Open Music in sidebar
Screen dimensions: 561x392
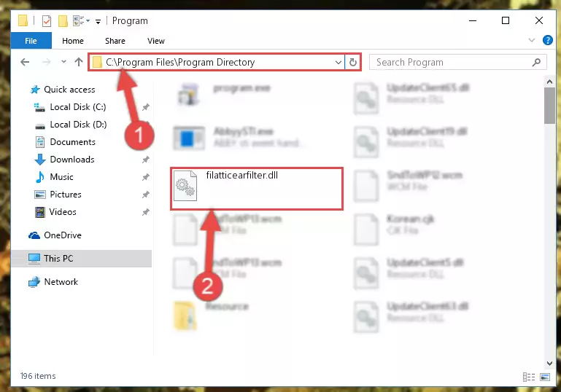[x=61, y=177]
